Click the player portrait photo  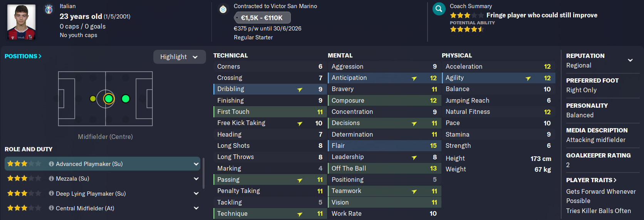point(21,22)
